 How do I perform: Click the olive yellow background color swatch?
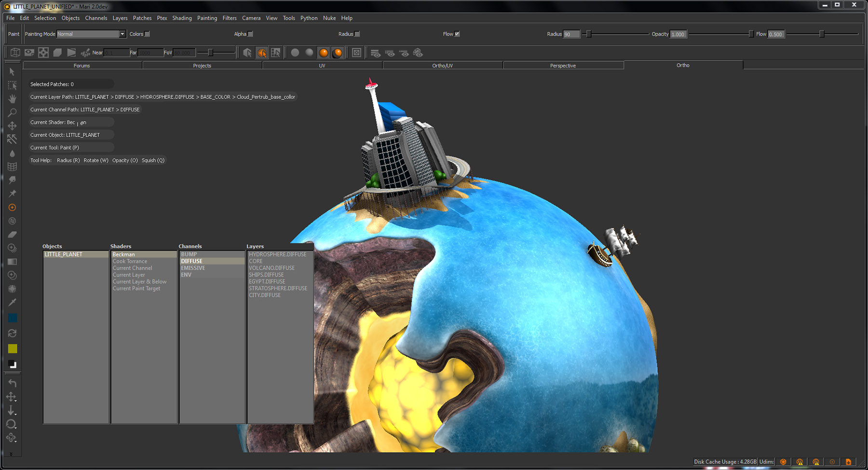tap(13, 349)
